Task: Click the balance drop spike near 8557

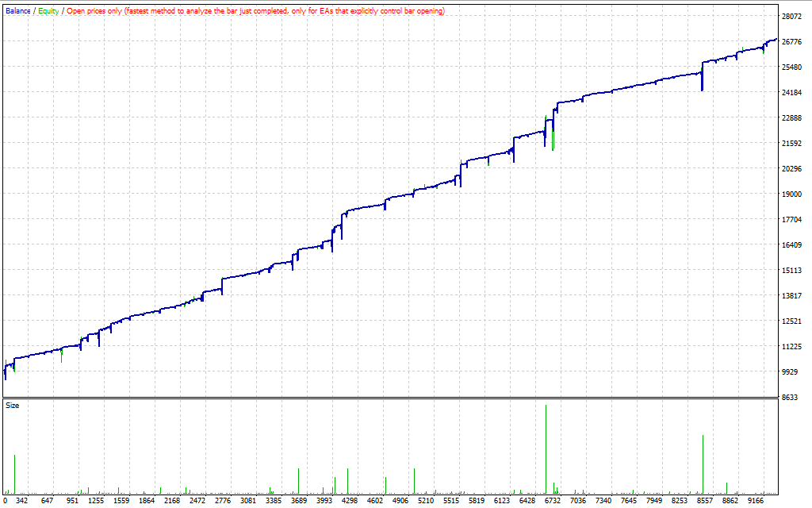Action: pos(703,83)
